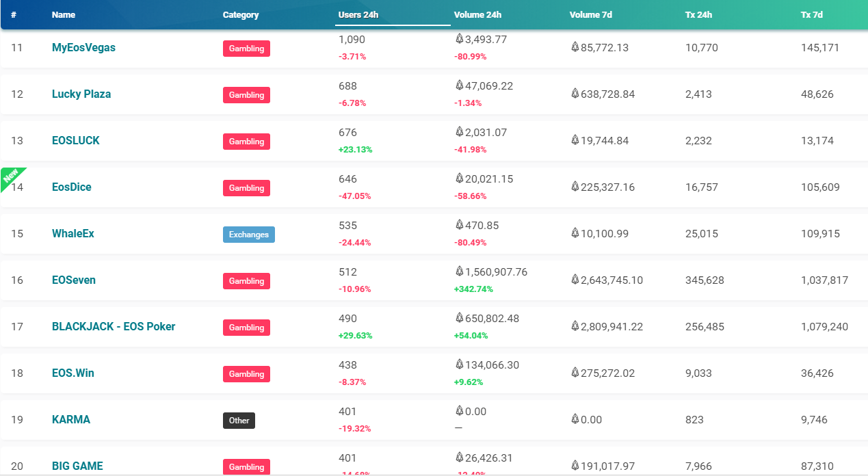The width and height of the screenshot is (868, 476).
Task: Click EOS icon beside 275,272.02 weekly volume
Action: (x=575, y=373)
